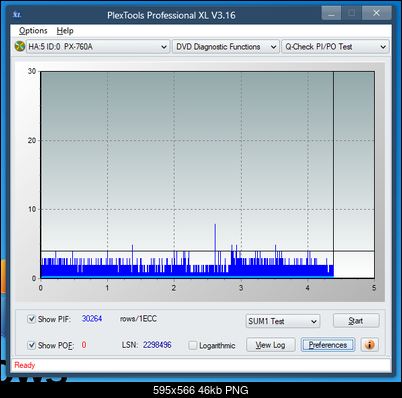The height and width of the screenshot is (398, 402).
Task: Click the Start button
Action: pos(356,321)
